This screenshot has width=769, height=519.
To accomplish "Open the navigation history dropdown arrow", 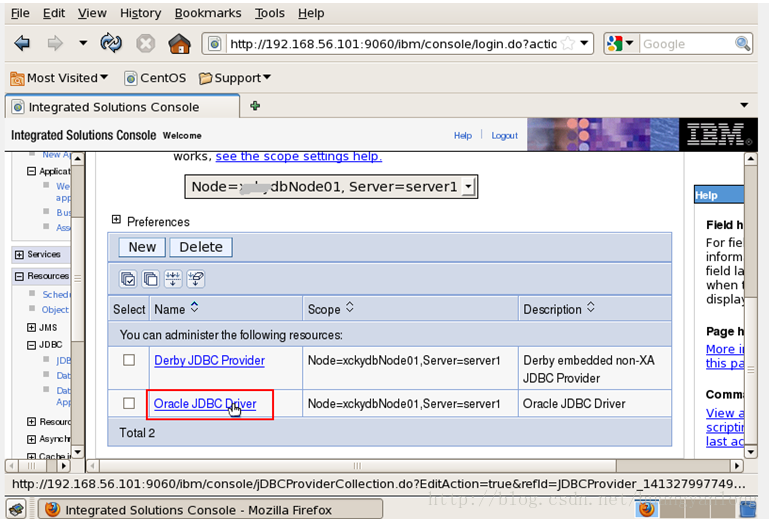I will click(83, 43).
